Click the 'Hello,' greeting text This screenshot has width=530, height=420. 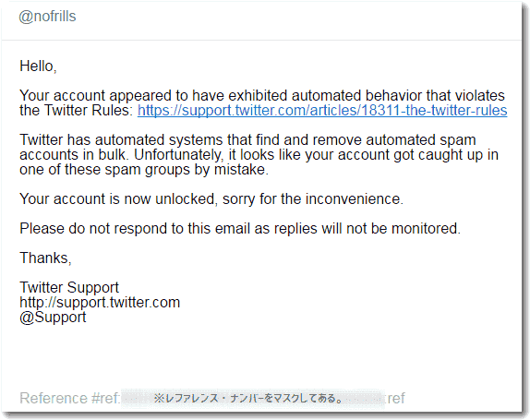[38, 66]
